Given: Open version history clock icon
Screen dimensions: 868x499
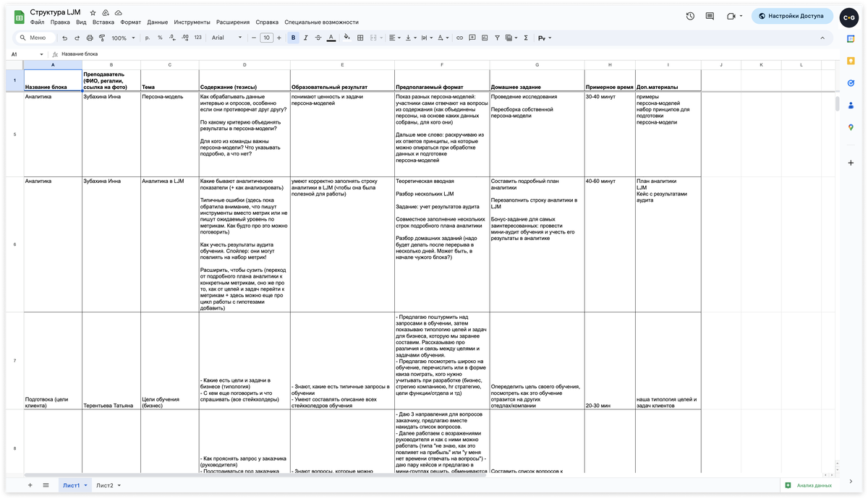Looking at the screenshot, I should point(690,16).
